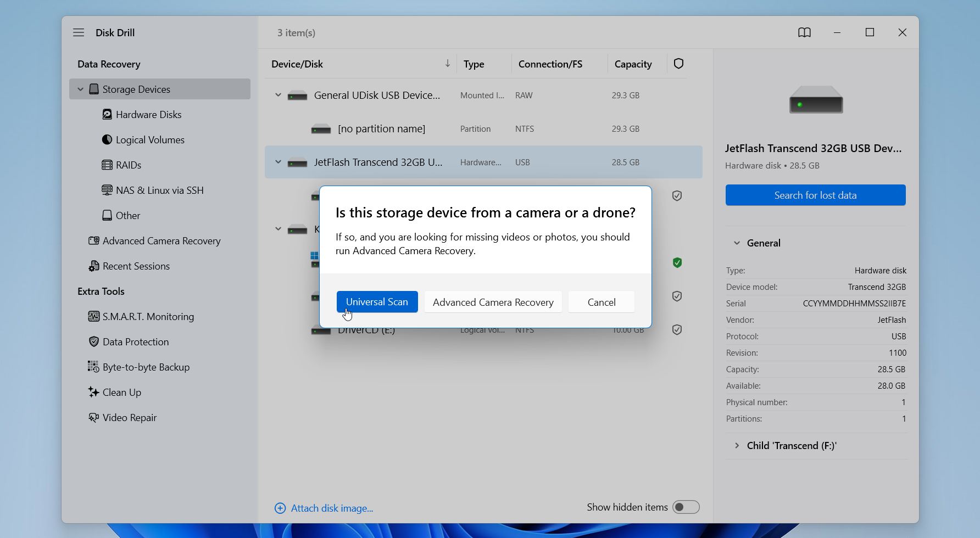The height and width of the screenshot is (538, 980).
Task: Click the Other item in sidebar
Action: [128, 215]
